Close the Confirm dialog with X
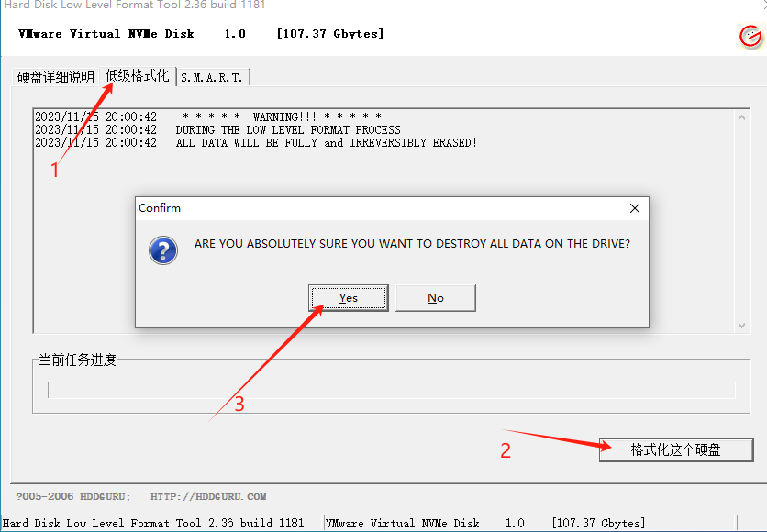This screenshot has width=767, height=532. [x=634, y=208]
